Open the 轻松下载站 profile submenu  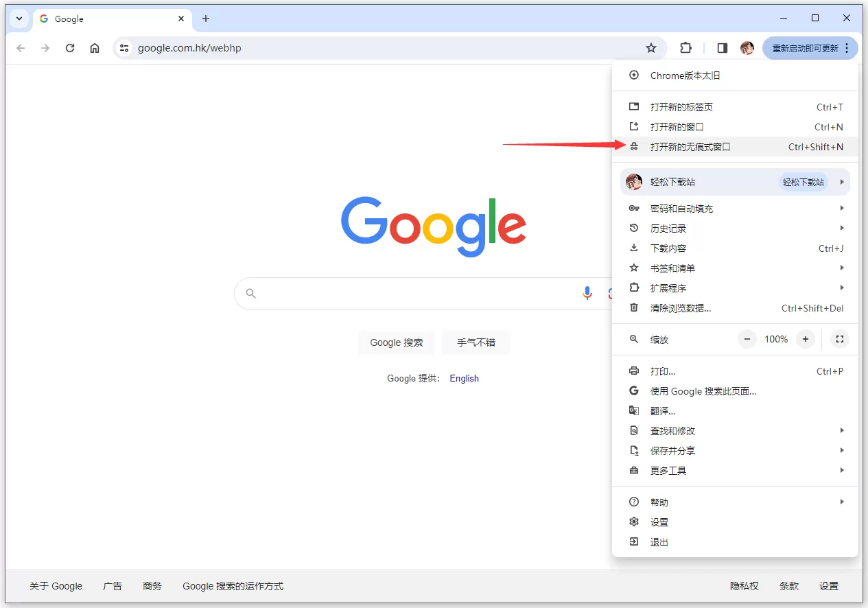(735, 182)
